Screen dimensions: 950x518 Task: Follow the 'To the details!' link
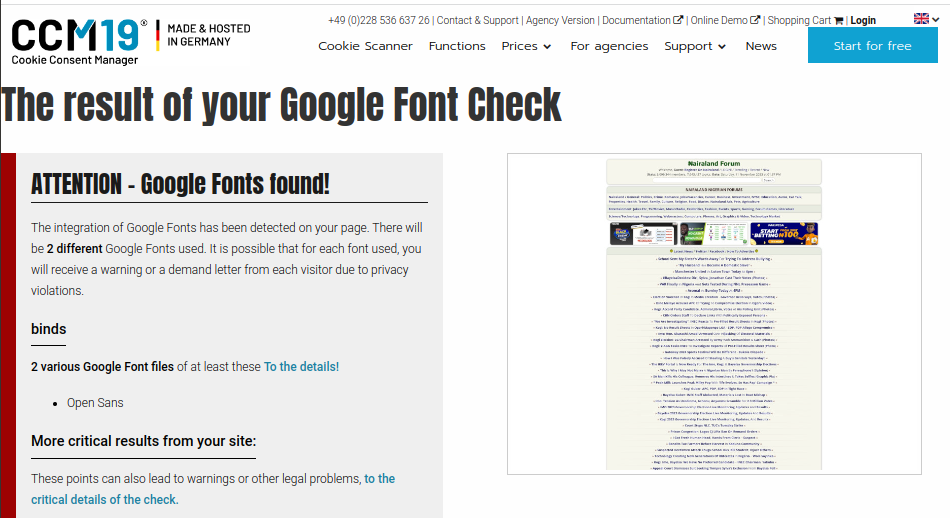tap(301, 367)
